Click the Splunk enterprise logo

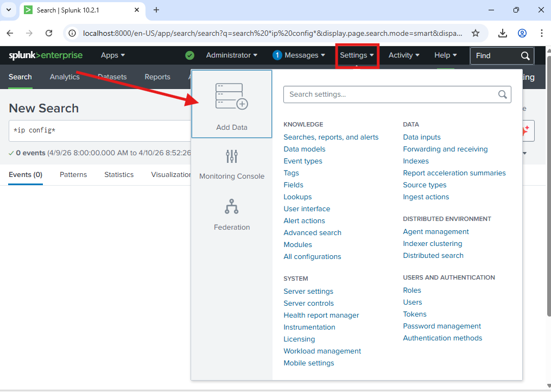46,55
